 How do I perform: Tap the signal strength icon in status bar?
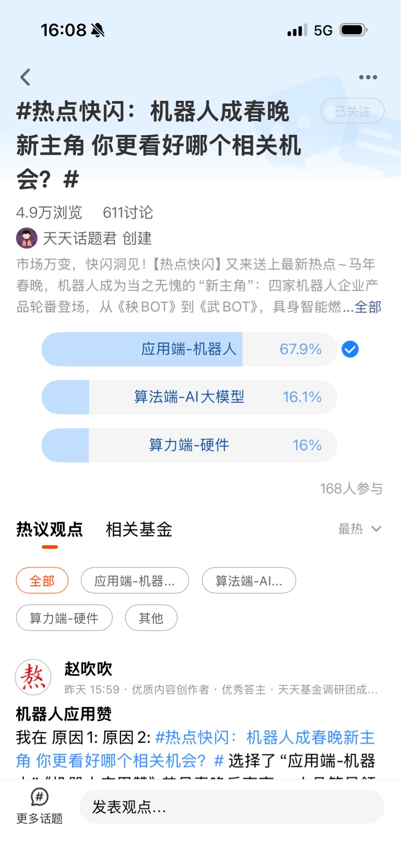click(x=297, y=30)
